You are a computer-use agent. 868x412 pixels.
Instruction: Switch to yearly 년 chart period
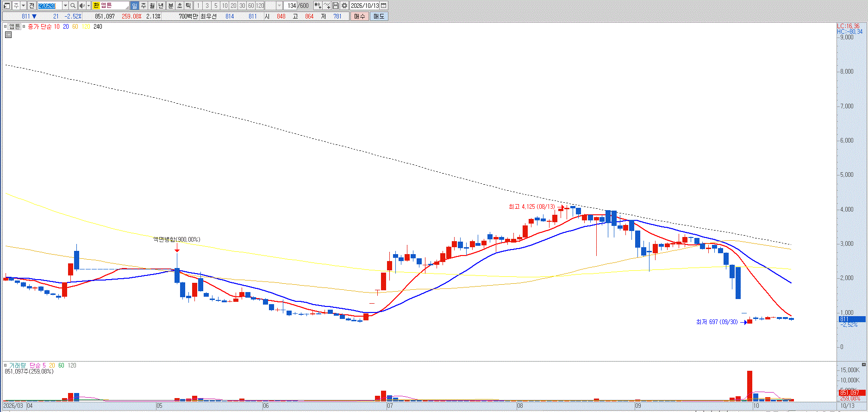point(161,6)
